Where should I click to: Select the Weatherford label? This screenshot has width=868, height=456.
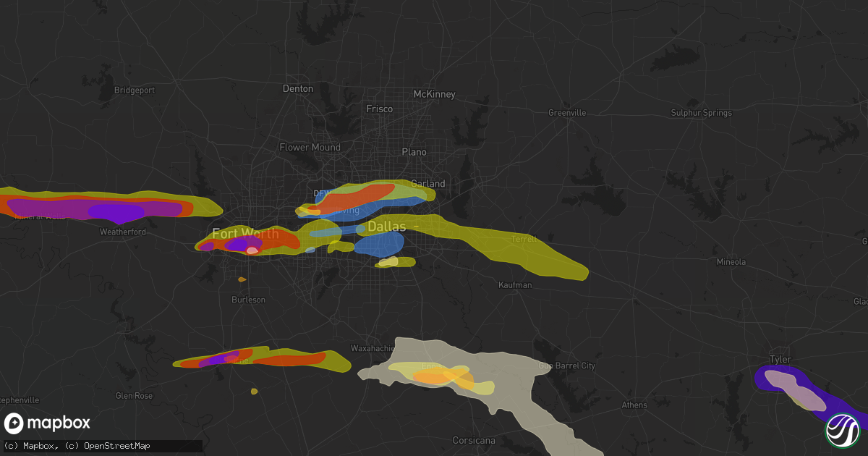coord(123,232)
